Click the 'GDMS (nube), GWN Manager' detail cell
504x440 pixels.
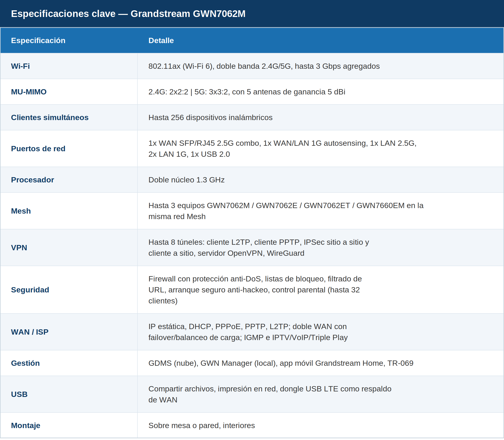pyautogui.click(x=320, y=363)
